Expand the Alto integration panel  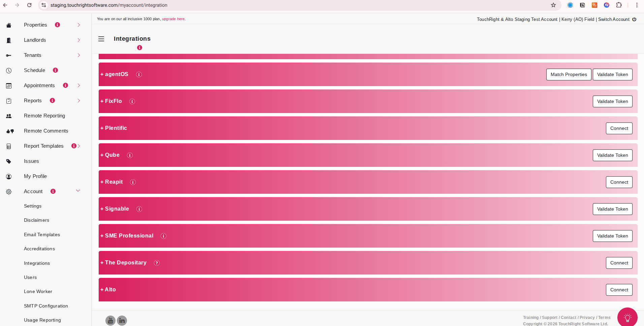coord(108,290)
